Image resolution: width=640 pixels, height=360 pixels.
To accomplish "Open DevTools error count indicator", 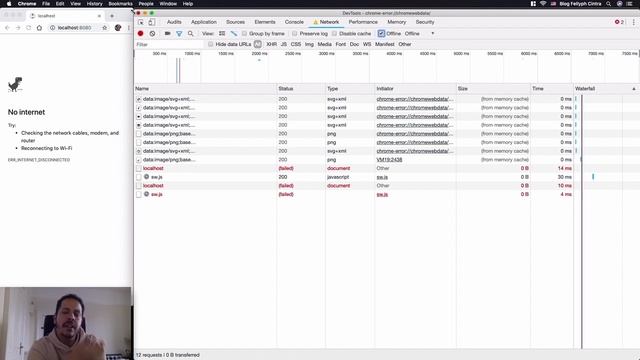I will (x=619, y=22).
